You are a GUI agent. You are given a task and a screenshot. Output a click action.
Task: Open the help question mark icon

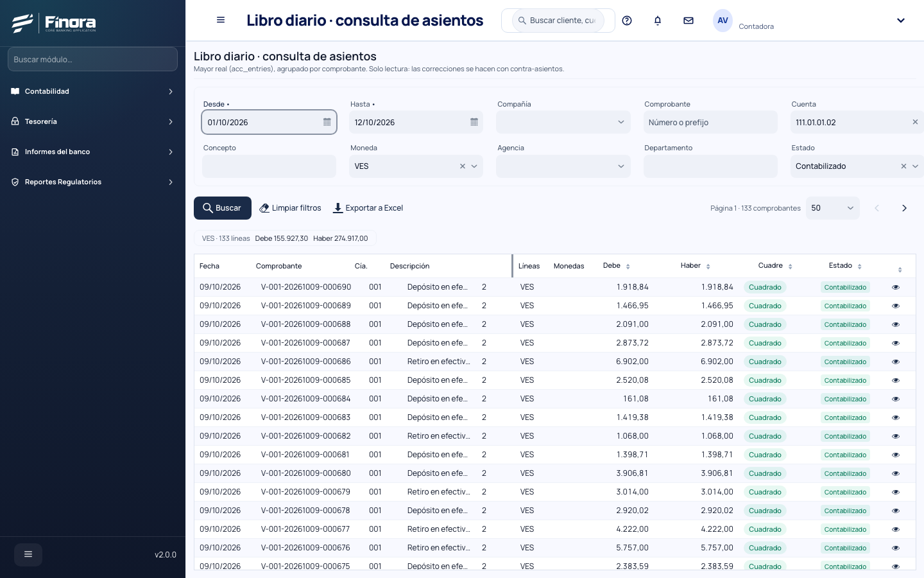coord(627,21)
